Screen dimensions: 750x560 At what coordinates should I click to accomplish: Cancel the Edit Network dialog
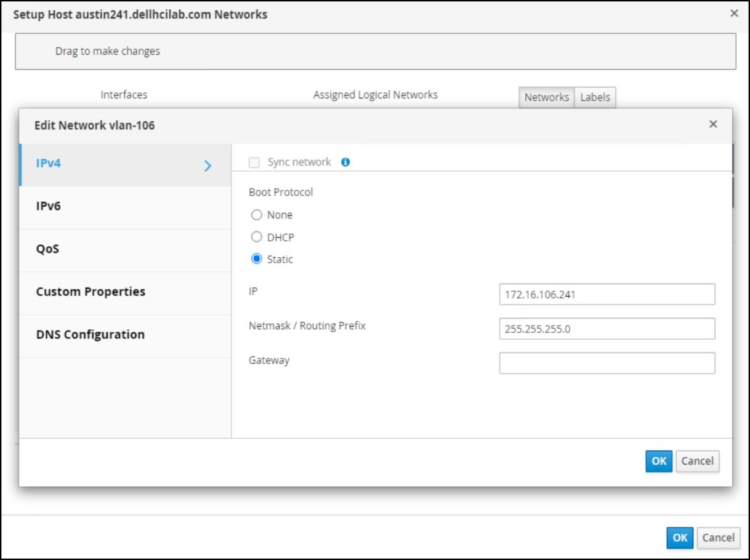coord(698,461)
